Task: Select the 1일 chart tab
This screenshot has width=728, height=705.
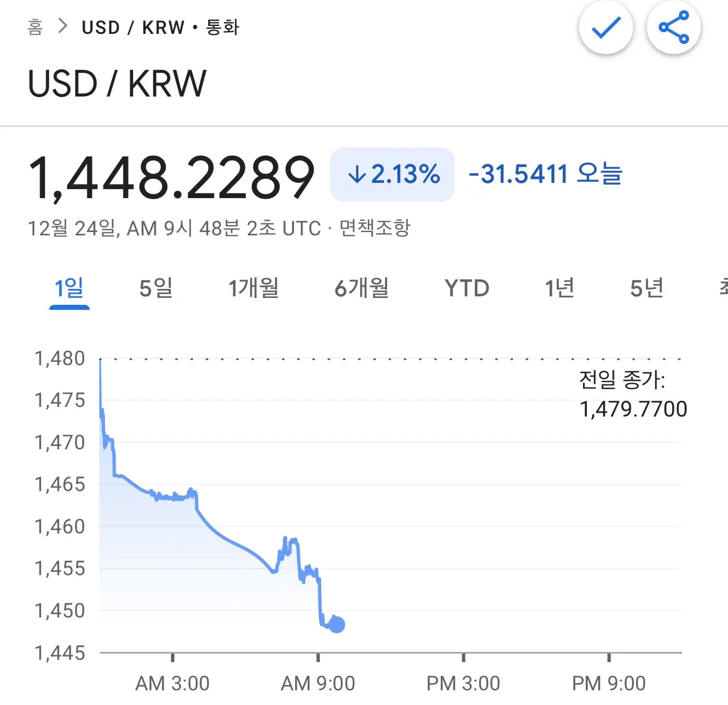Action: [69, 288]
